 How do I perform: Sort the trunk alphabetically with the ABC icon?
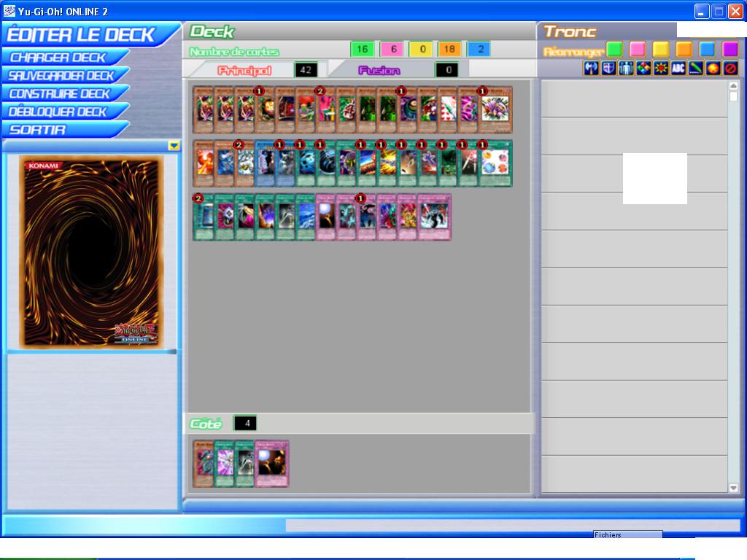[x=678, y=69]
